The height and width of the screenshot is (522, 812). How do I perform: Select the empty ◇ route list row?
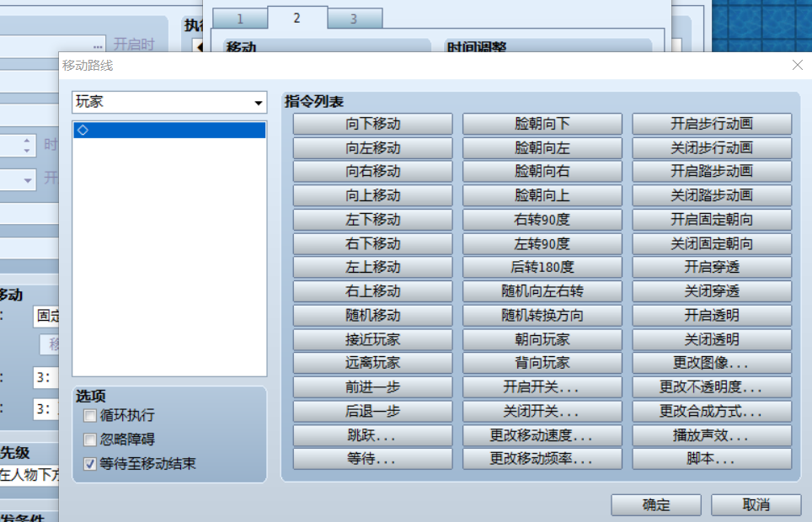click(169, 130)
